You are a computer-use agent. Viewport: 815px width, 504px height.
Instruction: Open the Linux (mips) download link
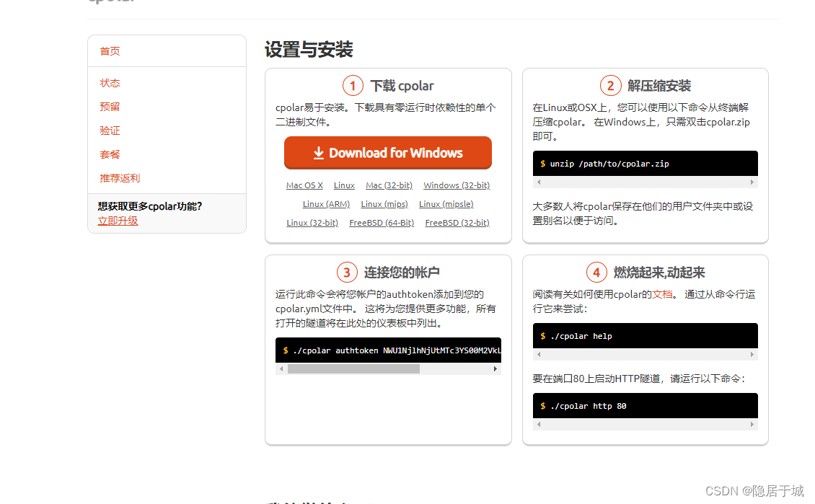click(x=384, y=204)
